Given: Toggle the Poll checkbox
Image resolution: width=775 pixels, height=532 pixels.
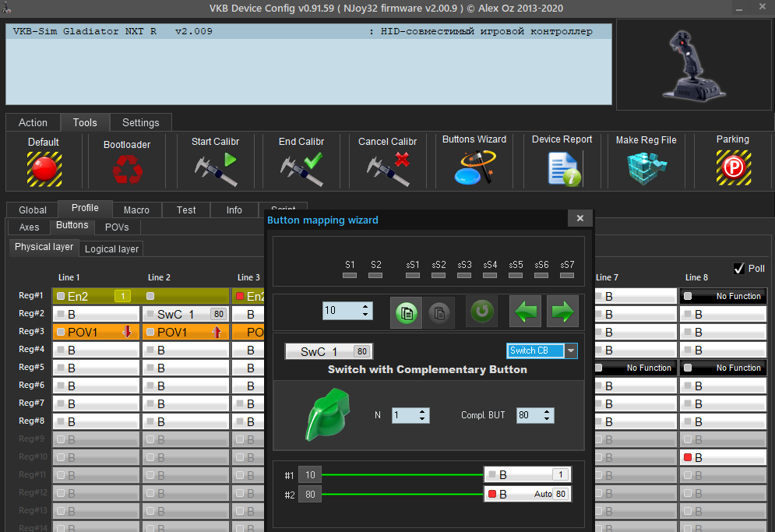Looking at the screenshot, I should coord(739,269).
